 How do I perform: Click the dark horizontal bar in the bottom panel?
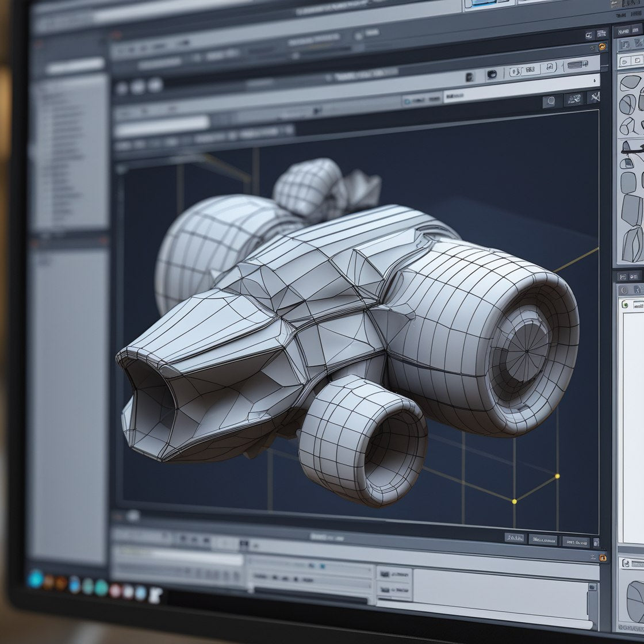(310, 591)
